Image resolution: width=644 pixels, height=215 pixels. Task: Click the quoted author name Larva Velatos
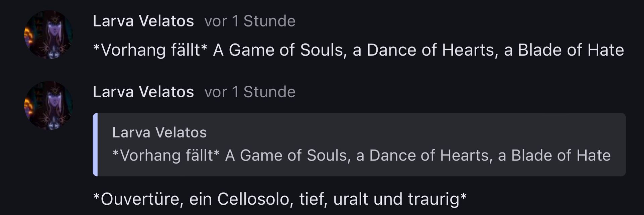[159, 133]
